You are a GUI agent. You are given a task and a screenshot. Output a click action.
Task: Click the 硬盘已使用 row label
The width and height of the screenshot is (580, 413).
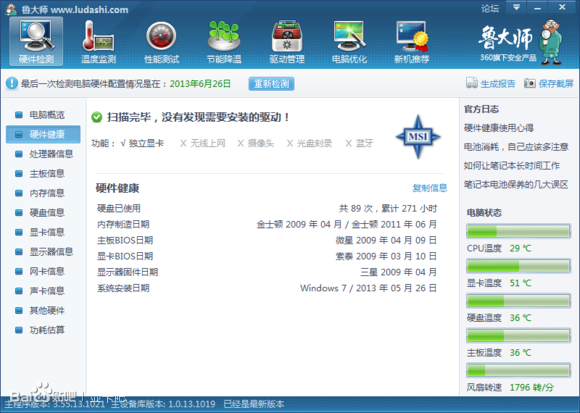coord(119,209)
